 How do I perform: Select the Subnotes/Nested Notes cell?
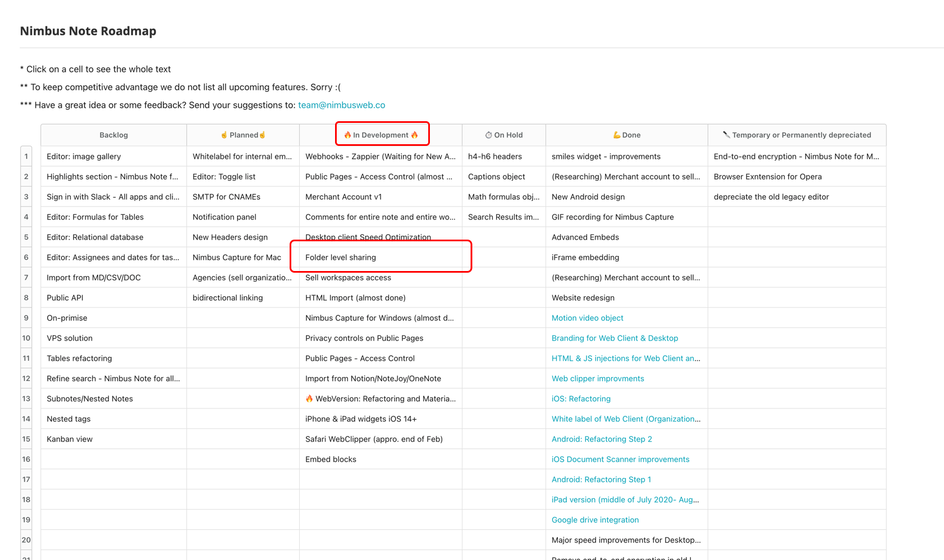114,399
